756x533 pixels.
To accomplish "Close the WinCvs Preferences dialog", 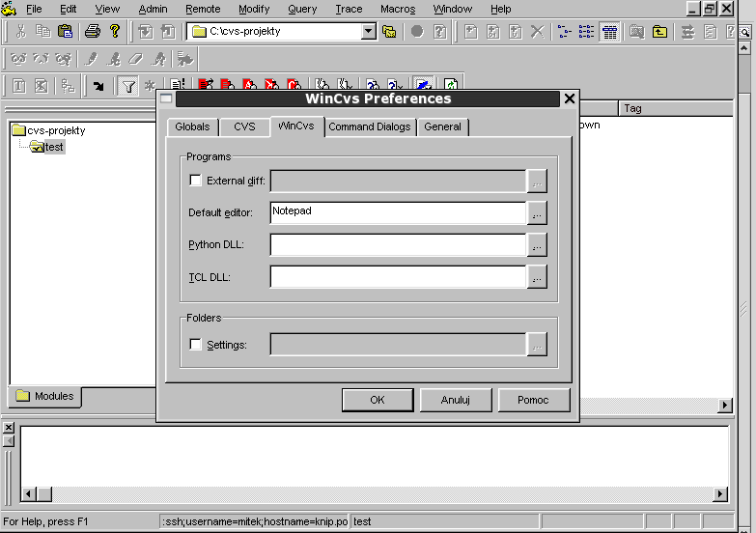I will point(570,98).
